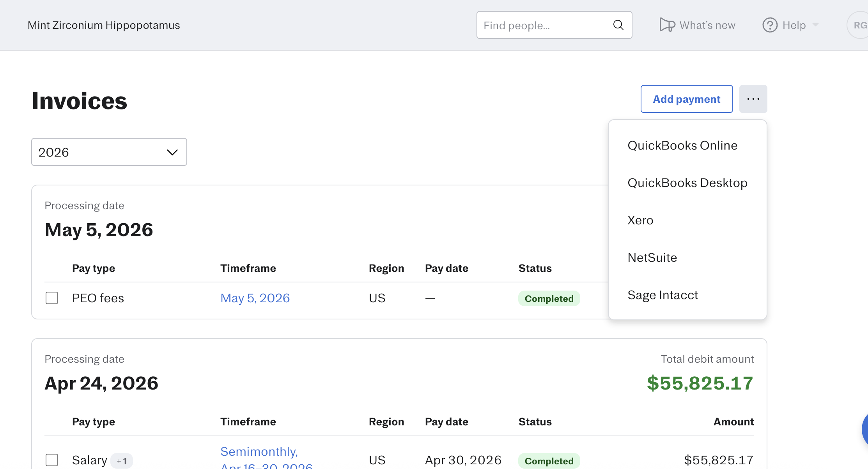Click the PEO fees pay type text
The image size is (868, 469).
(98, 298)
